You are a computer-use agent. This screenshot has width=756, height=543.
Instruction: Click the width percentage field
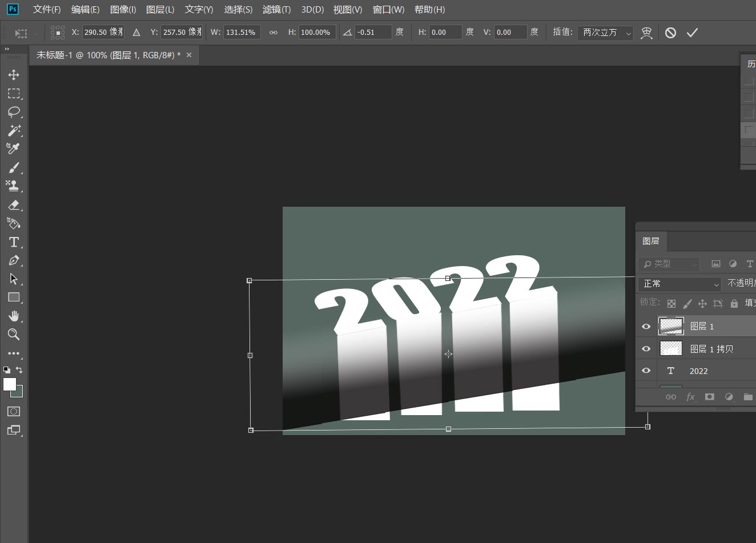click(x=242, y=33)
